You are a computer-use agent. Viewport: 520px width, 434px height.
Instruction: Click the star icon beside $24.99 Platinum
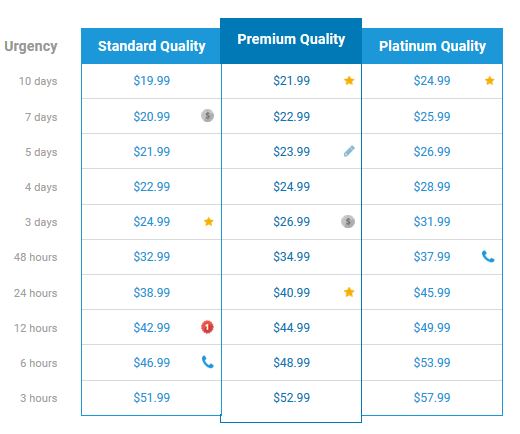pos(489,80)
